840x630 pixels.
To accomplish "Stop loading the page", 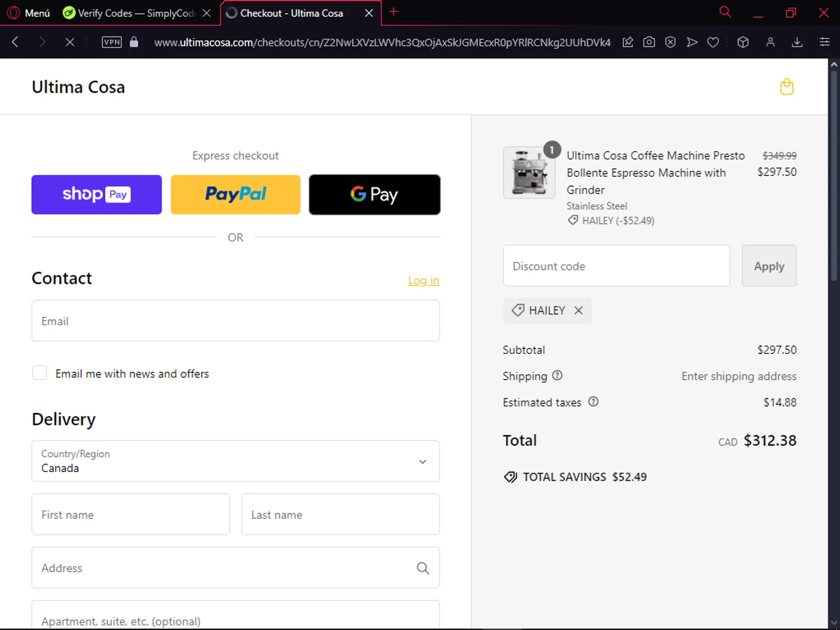I will pos(69,42).
